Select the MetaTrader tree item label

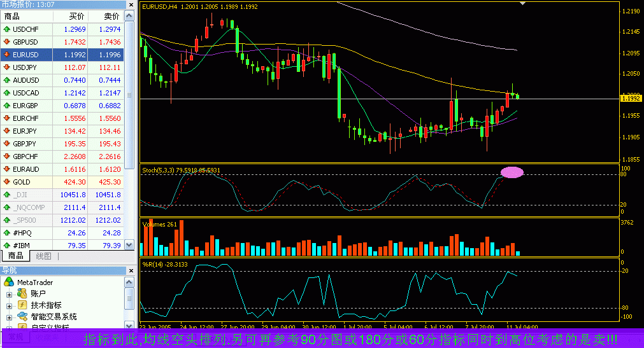35,282
